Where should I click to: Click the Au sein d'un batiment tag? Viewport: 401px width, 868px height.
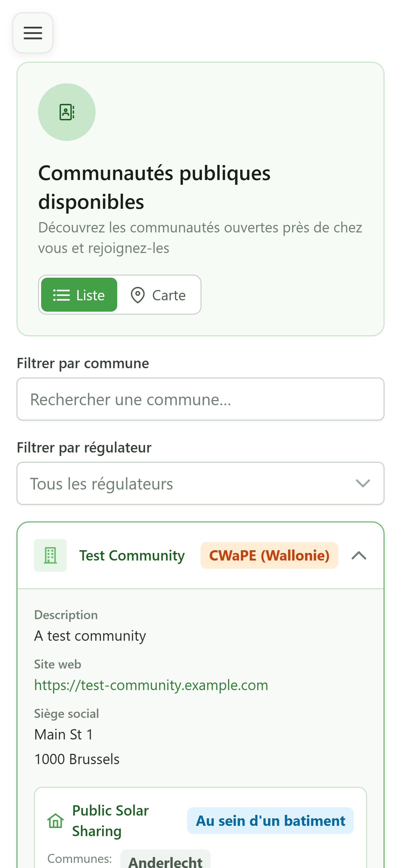click(x=270, y=821)
